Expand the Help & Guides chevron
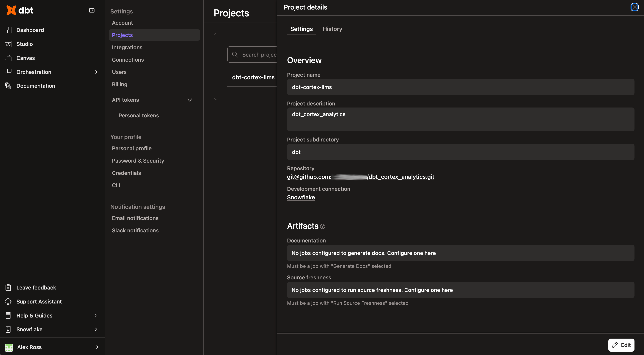 point(96,315)
